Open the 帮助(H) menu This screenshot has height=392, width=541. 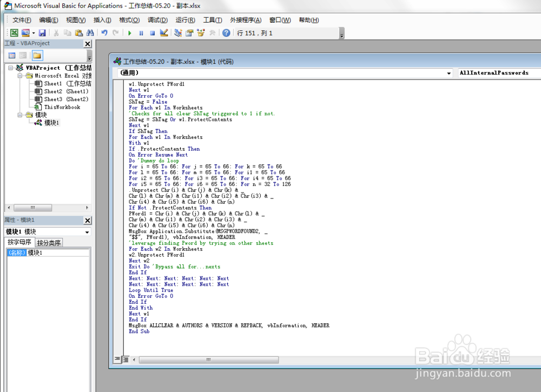[309, 20]
